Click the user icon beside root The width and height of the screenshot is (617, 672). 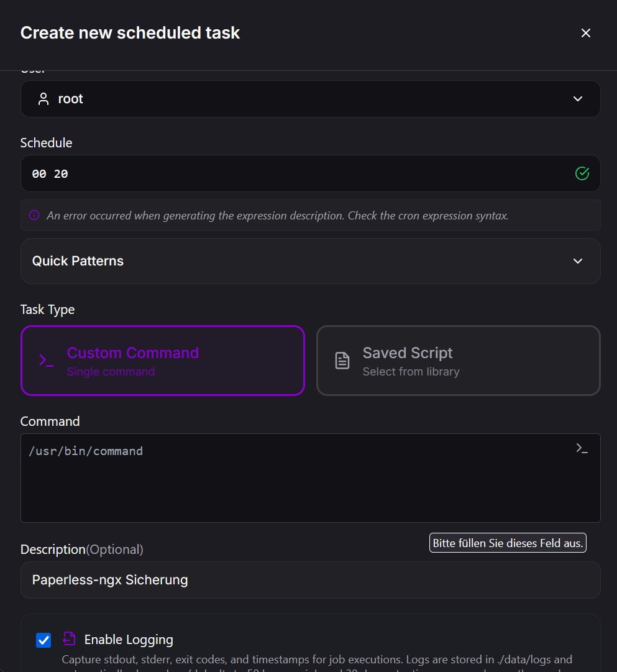point(43,99)
